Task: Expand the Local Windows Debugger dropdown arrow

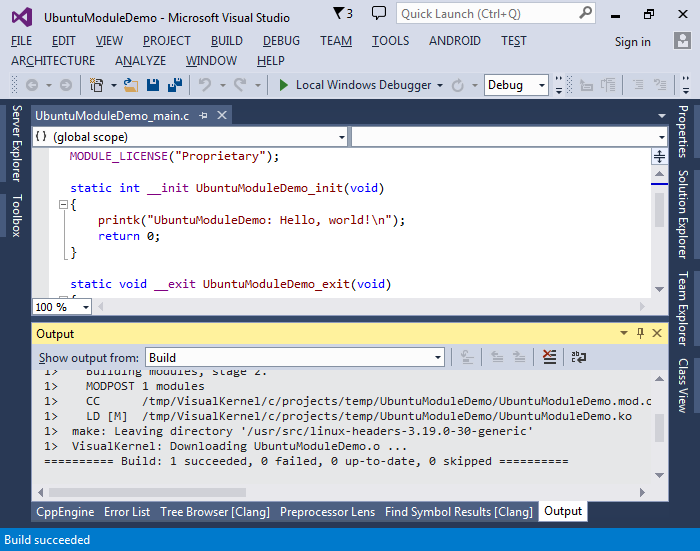Action: (440, 85)
